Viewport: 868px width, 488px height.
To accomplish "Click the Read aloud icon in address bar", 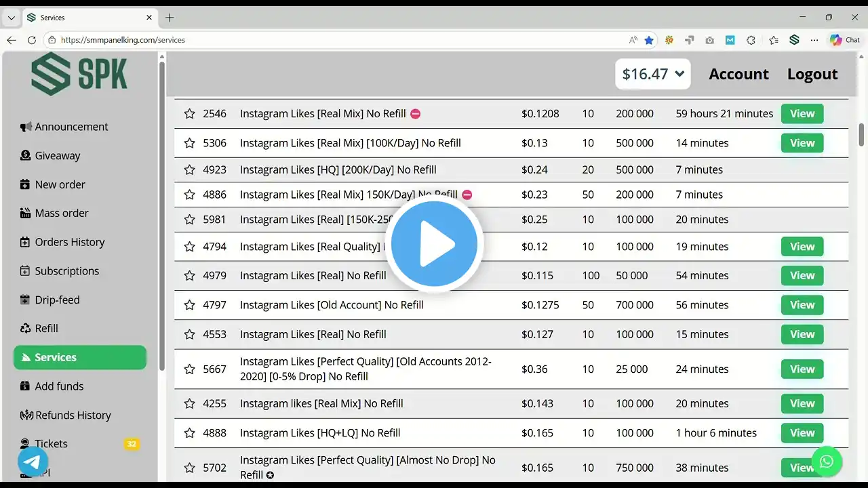I will click(633, 40).
